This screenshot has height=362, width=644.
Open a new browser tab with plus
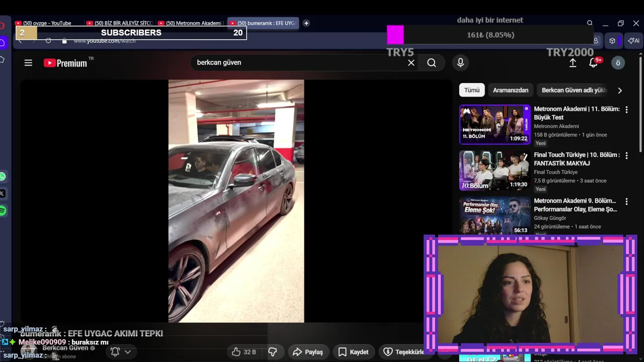(x=306, y=23)
